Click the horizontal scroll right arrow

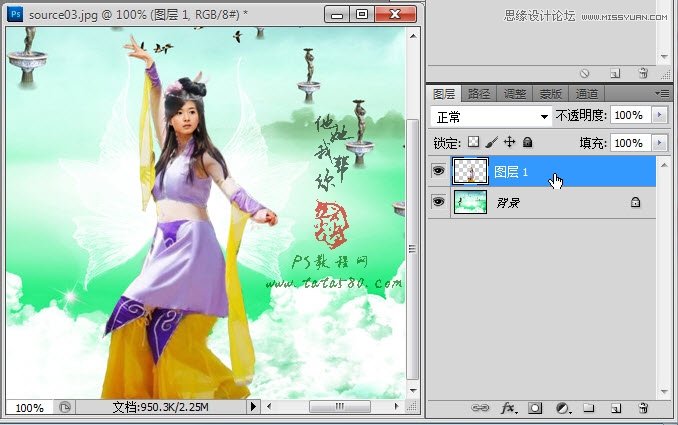(397, 406)
